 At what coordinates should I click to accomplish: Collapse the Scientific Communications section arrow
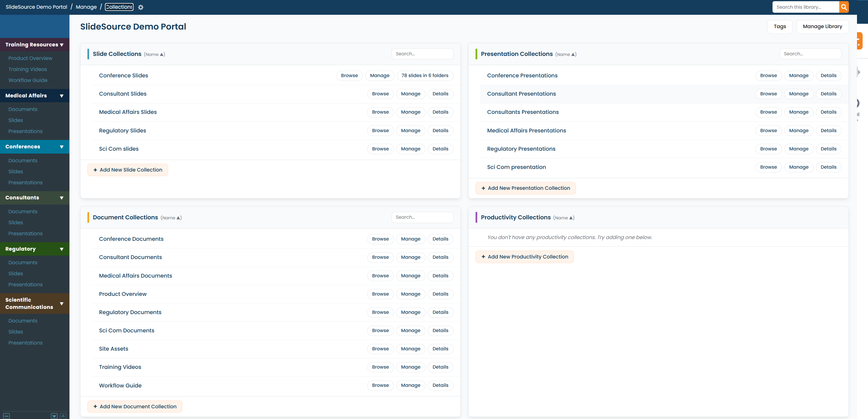[62, 304]
